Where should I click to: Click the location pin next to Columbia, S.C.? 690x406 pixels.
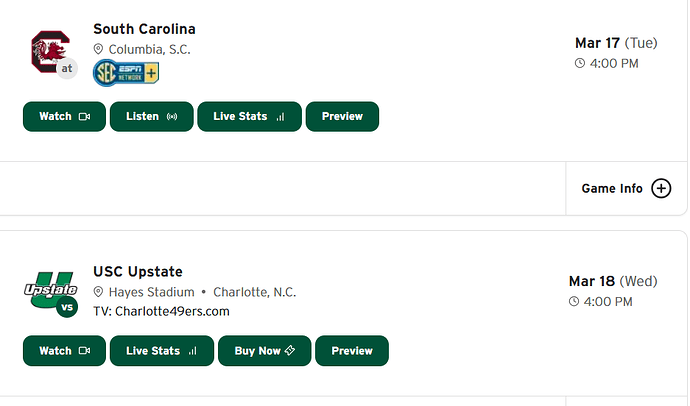(98, 50)
